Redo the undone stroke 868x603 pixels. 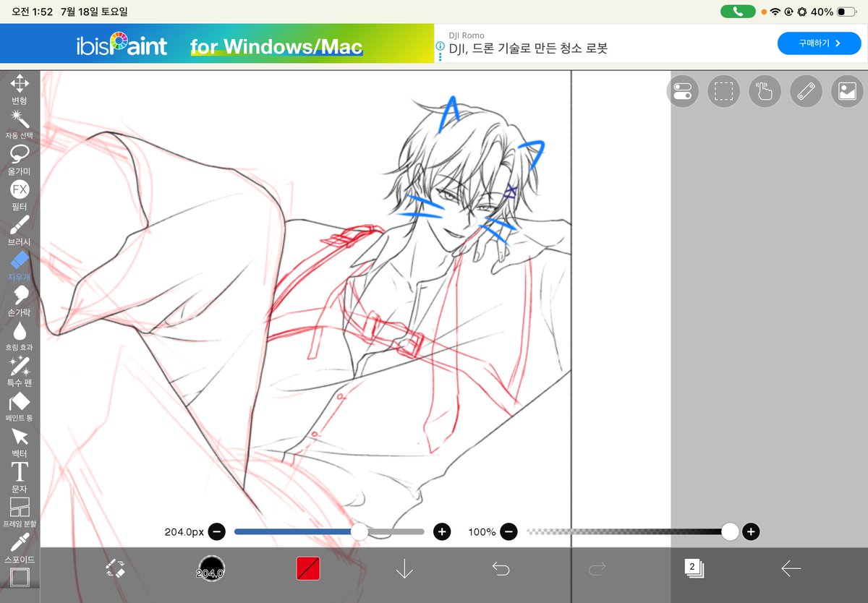click(597, 569)
